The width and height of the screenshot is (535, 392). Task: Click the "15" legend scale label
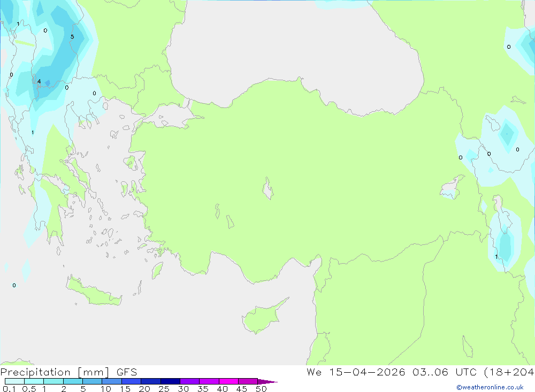125,389
